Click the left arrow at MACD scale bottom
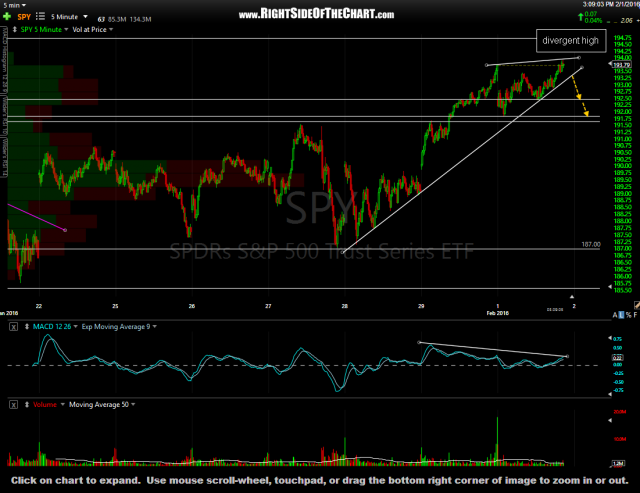The width and height of the screenshot is (640, 493). pyautogui.click(x=610, y=394)
